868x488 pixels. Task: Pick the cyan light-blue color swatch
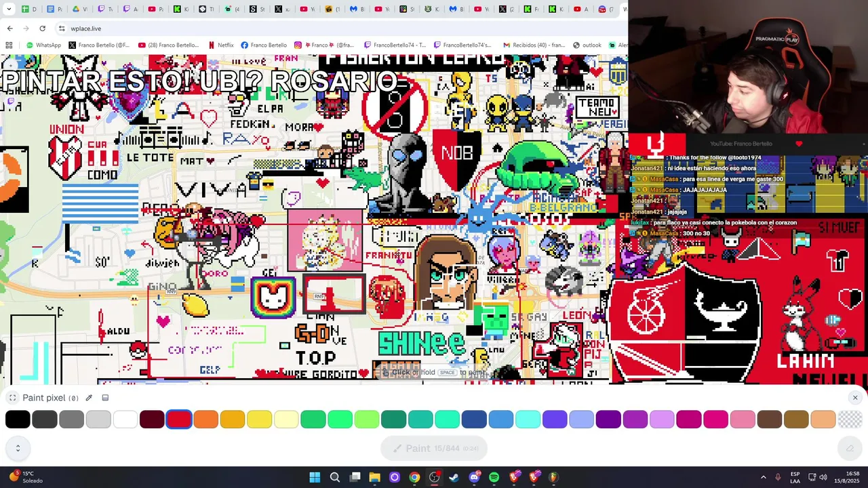coord(528,420)
